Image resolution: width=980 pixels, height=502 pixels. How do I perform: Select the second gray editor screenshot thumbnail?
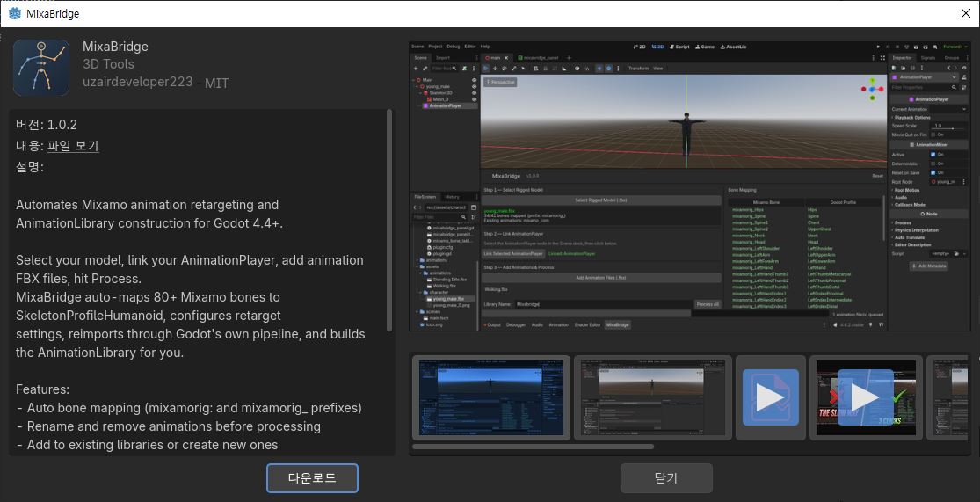click(653, 397)
